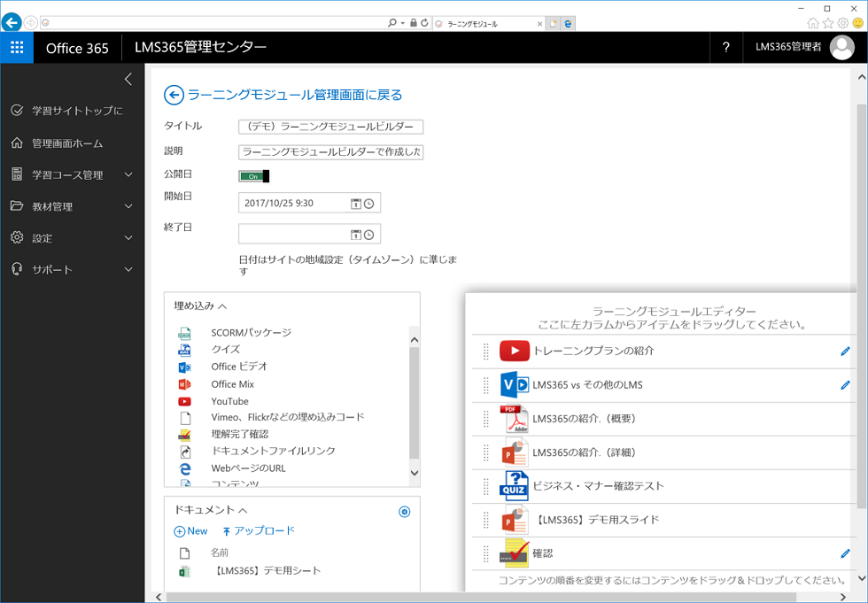Open the ドキュメント settings gear icon
This screenshot has width=868, height=603.
click(x=405, y=512)
